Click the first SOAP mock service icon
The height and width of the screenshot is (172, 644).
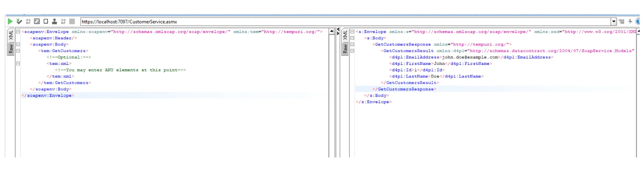click(x=28, y=21)
